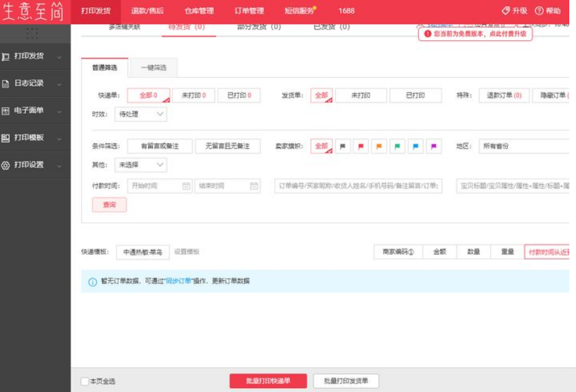Select the orange seller flag
The width and height of the screenshot is (576, 392).
coord(379,146)
